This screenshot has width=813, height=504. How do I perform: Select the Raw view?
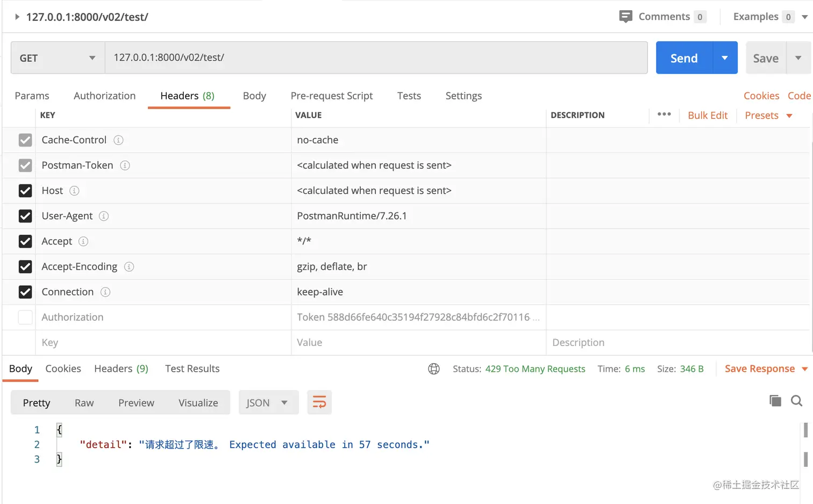coord(84,402)
